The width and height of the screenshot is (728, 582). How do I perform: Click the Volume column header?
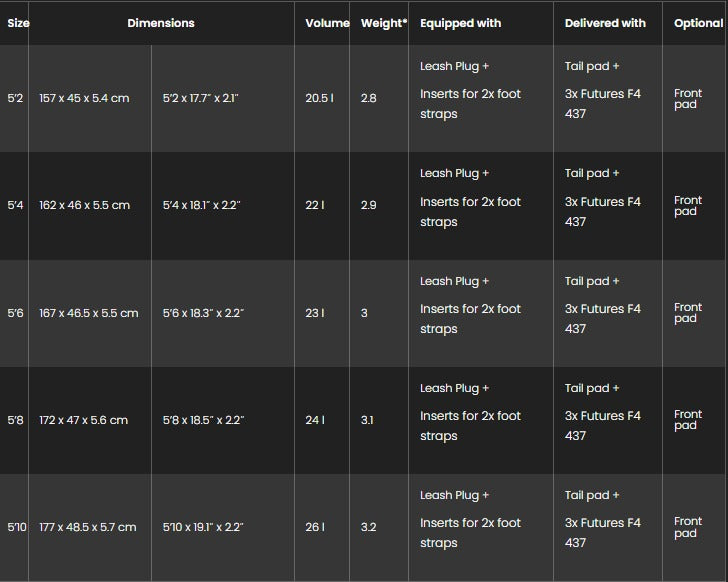(x=327, y=23)
